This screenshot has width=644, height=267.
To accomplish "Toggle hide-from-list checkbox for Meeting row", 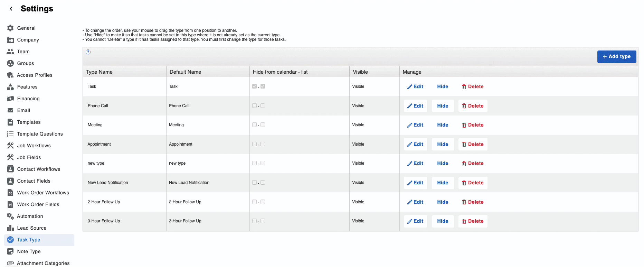I will click(263, 125).
